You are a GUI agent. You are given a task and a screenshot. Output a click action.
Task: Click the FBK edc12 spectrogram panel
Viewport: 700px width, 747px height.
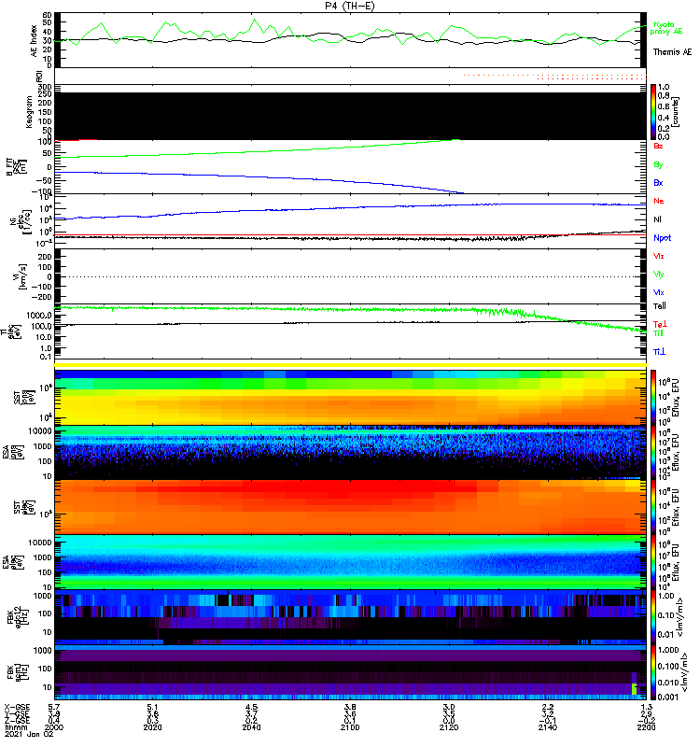351,617
